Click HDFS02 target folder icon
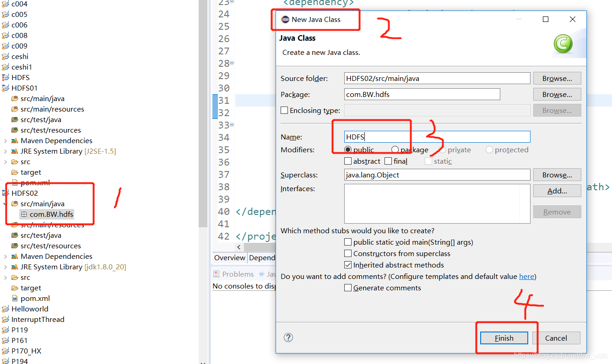This screenshot has height=364, width=612. tap(15, 288)
